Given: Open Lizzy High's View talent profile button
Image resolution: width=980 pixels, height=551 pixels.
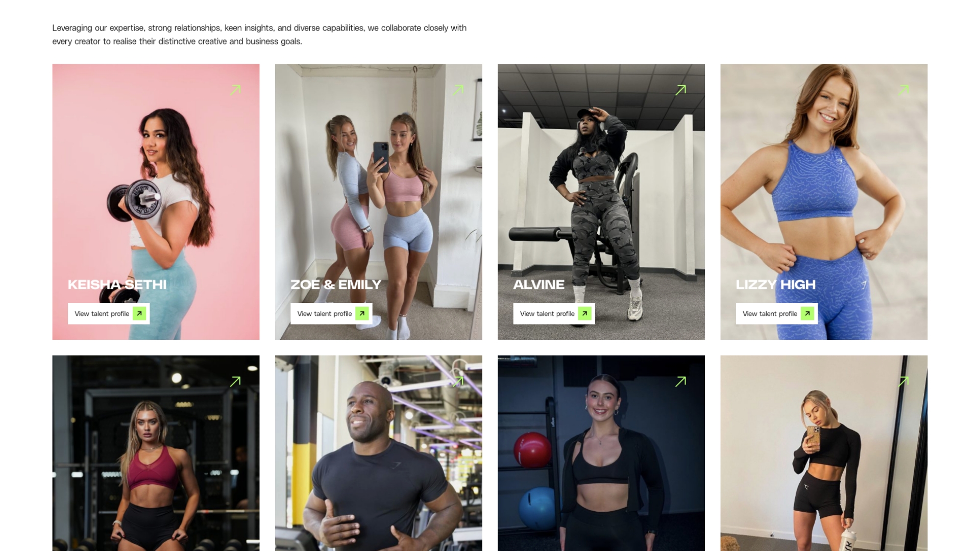Looking at the screenshot, I should pos(776,314).
